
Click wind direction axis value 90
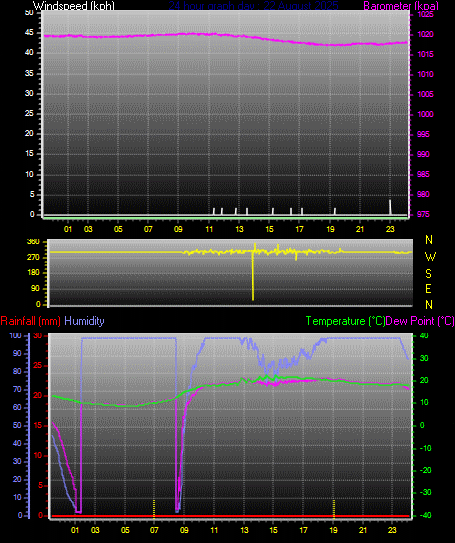(x=35, y=288)
